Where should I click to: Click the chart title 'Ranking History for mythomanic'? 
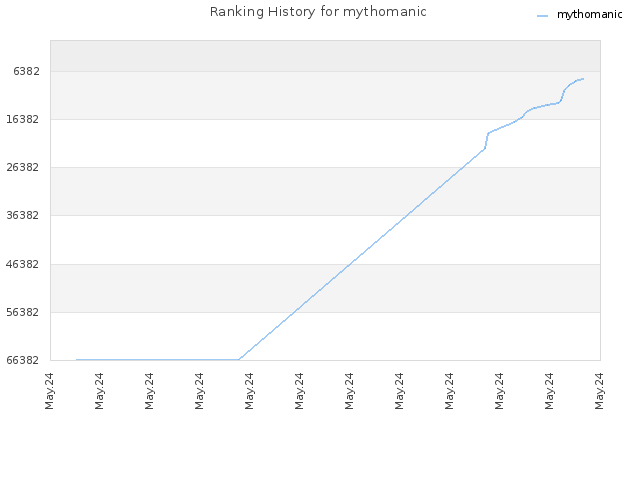318,12
